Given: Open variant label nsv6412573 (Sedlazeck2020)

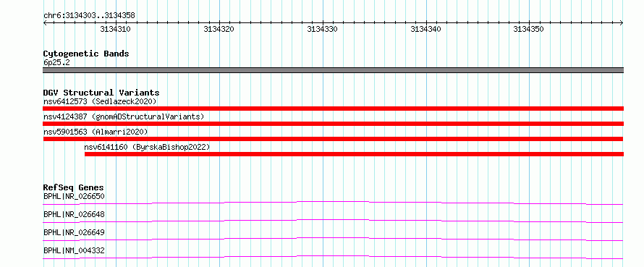Looking at the screenshot, I should [x=100, y=101].
